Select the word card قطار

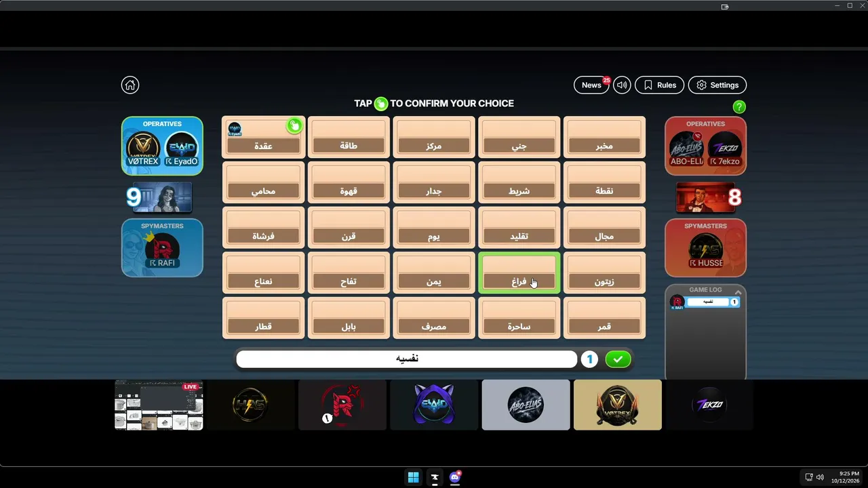coord(263,318)
